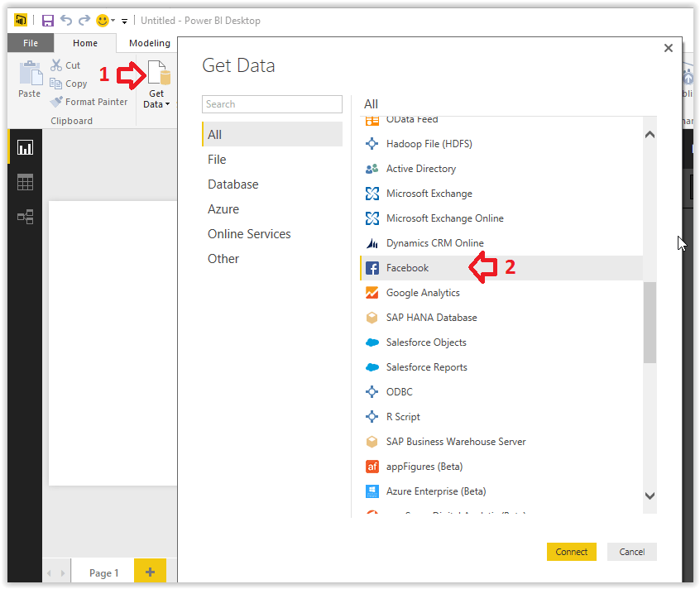Open Quick Access Toolbar customize arrow

pyautogui.click(x=125, y=21)
